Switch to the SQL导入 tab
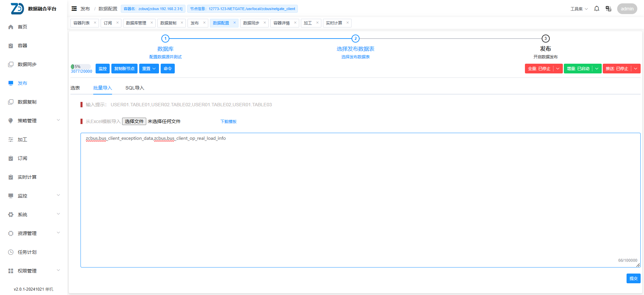The width and height of the screenshot is (644, 295). pos(135,88)
